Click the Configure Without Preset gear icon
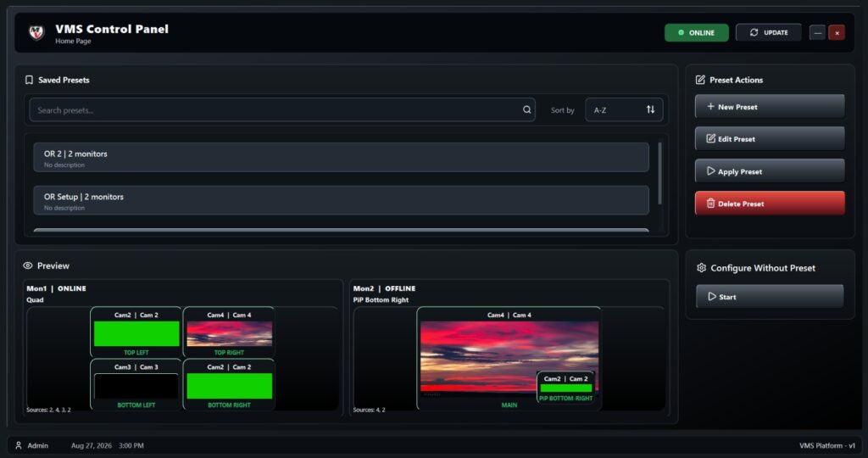This screenshot has height=458, width=868. click(x=701, y=268)
